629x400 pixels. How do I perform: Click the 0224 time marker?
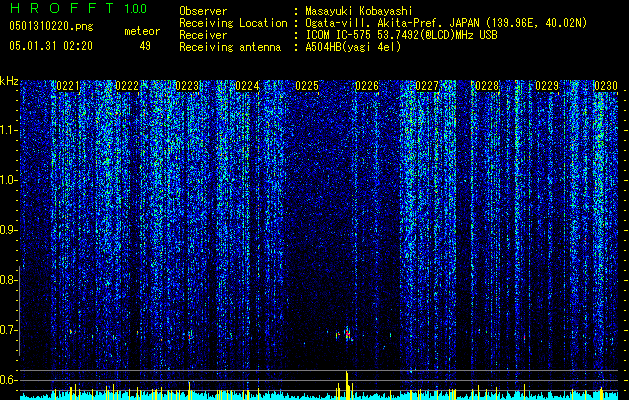(247, 86)
